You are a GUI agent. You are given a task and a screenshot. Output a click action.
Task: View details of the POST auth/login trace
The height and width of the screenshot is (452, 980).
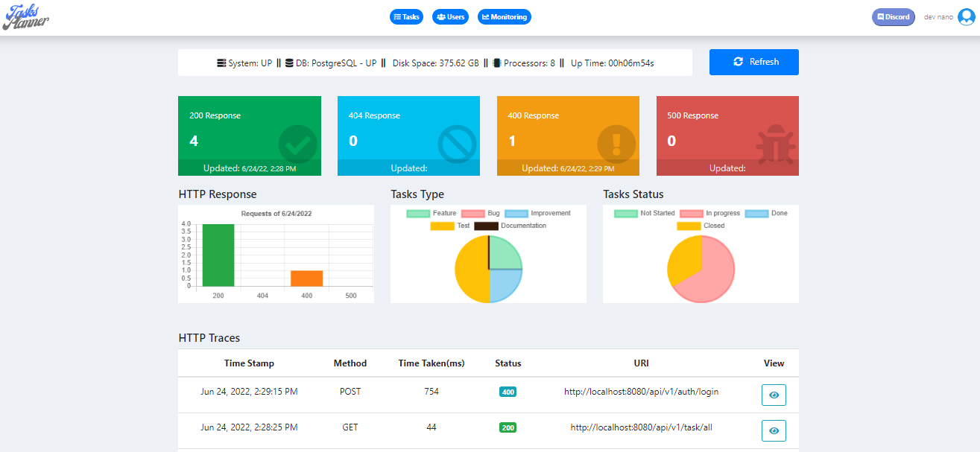click(x=773, y=395)
